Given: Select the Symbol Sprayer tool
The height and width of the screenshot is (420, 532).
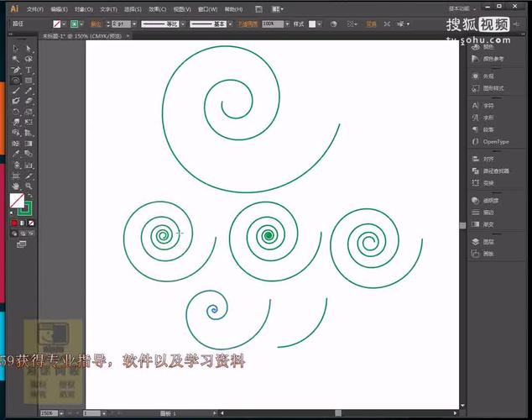Looking at the screenshot, I should [x=16, y=165].
